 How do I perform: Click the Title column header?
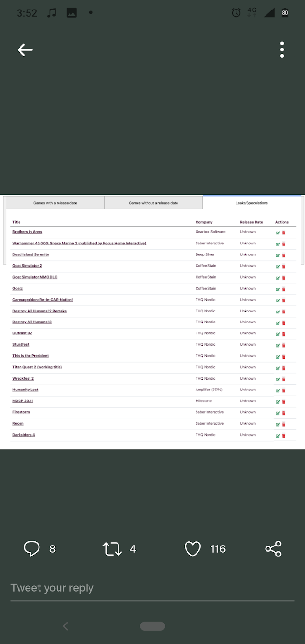pyautogui.click(x=16, y=222)
